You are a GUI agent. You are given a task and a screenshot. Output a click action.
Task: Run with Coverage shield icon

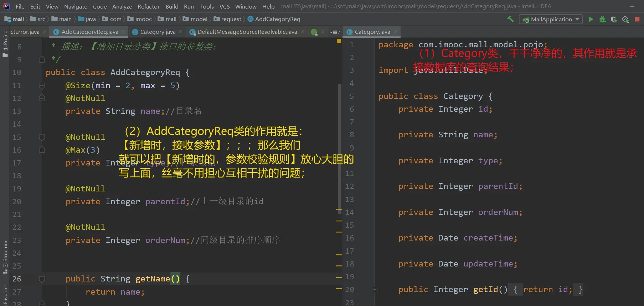coord(614,19)
